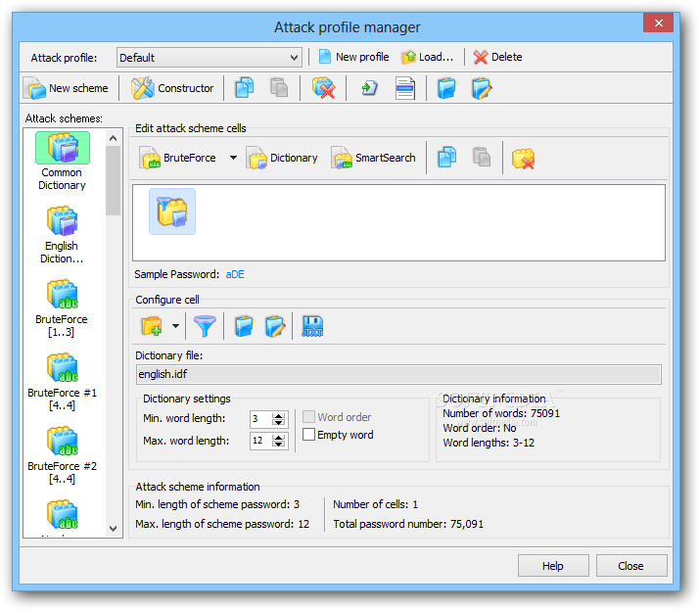Click the import scheme arrow icon

coord(370,88)
